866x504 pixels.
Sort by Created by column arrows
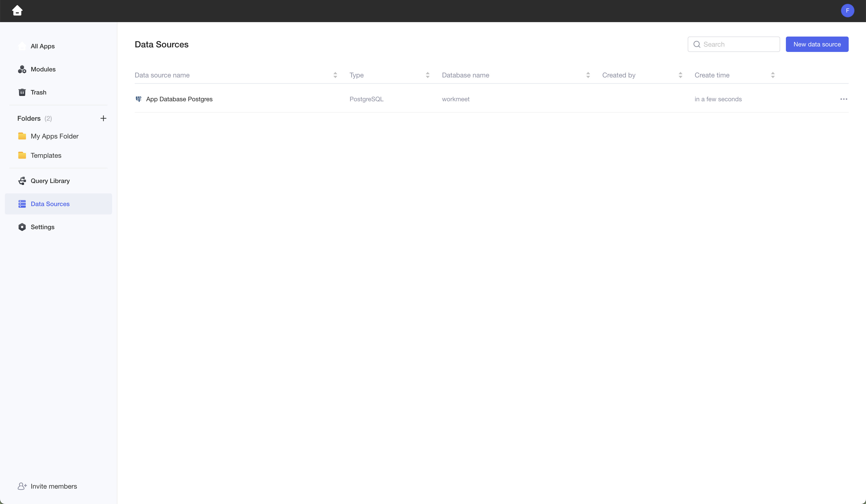tap(680, 75)
